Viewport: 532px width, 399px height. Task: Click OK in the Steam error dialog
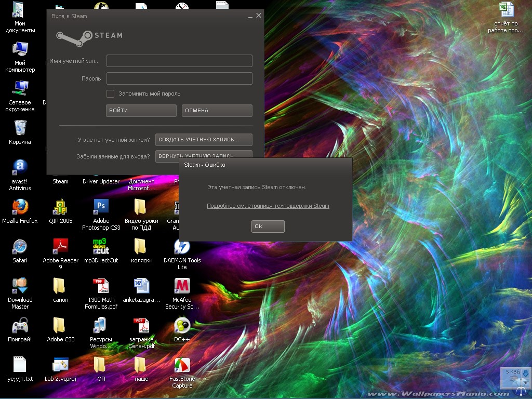[268, 227]
